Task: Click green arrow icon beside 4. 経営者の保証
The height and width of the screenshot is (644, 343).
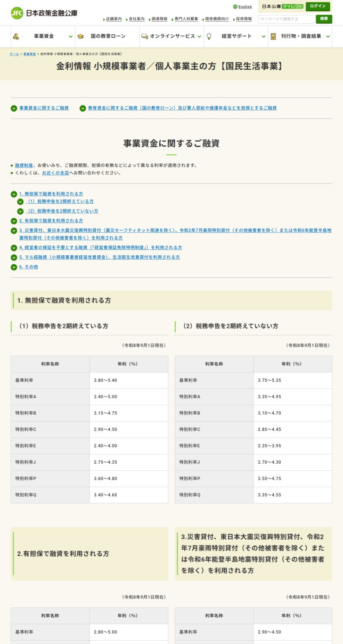Action: [x=14, y=248]
